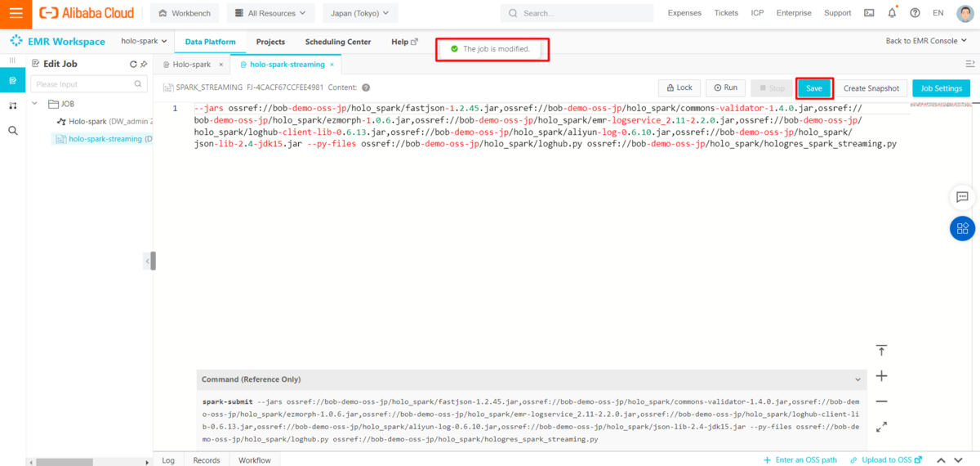Close the holo-spark-streaming tab
980x466 pixels.
[x=332, y=64]
